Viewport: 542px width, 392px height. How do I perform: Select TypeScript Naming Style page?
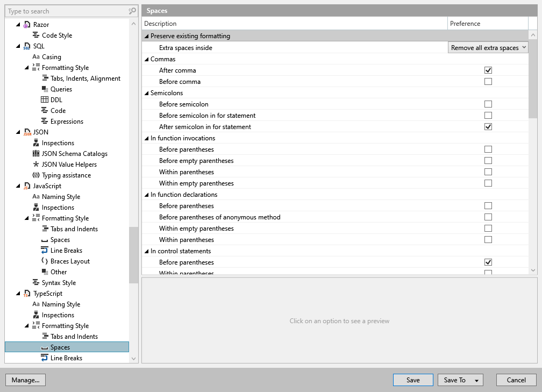(x=61, y=304)
